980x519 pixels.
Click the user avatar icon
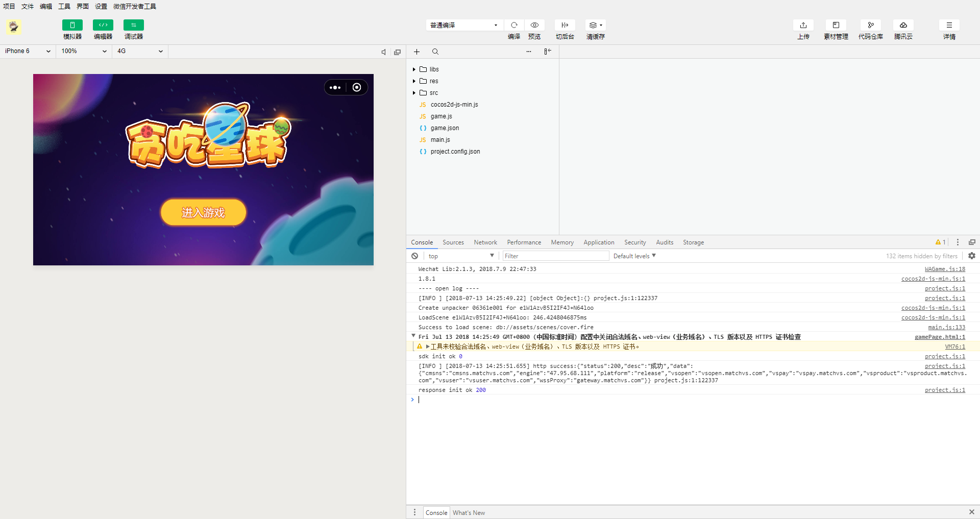[14, 27]
